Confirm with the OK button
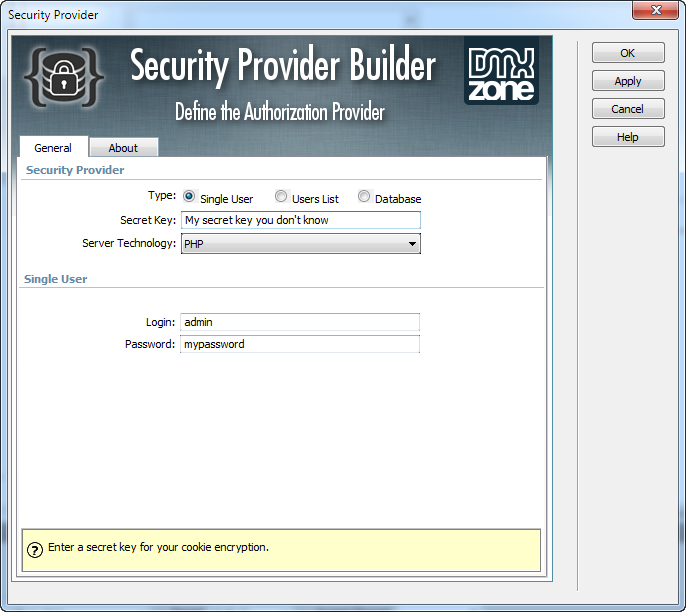 click(628, 53)
